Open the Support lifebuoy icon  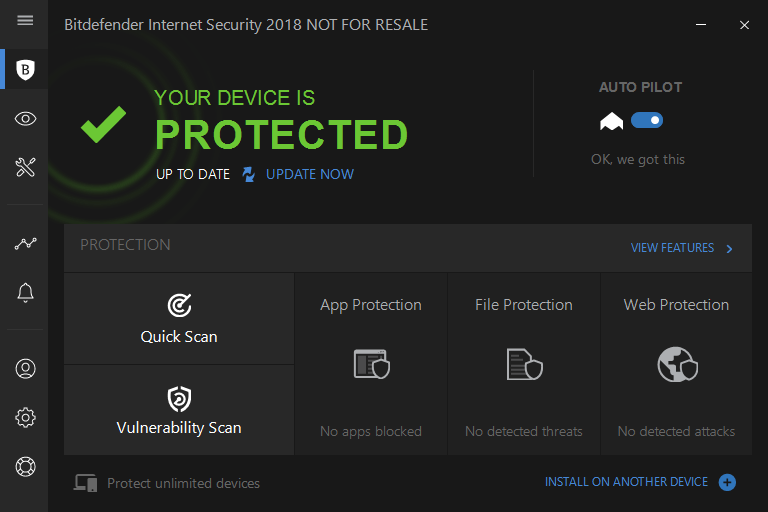(x=26, y=466)
